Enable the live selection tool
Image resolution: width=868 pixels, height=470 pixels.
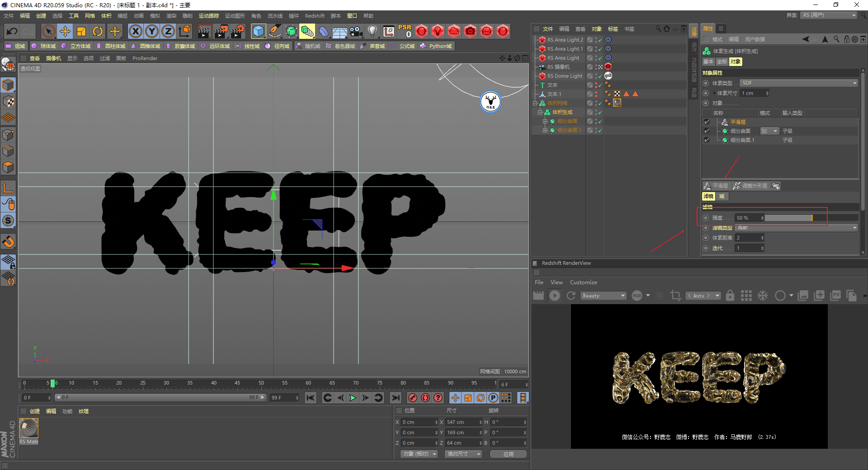click(x=48, y=31)
